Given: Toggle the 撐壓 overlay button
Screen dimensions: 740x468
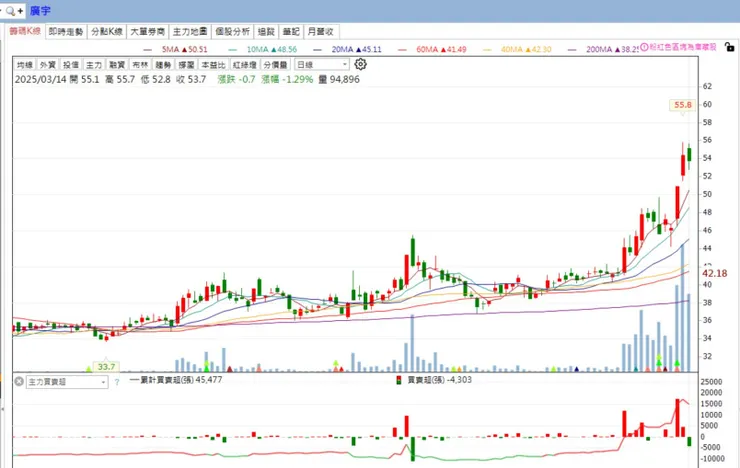Looking at the screenshot, I should (186, 65).
